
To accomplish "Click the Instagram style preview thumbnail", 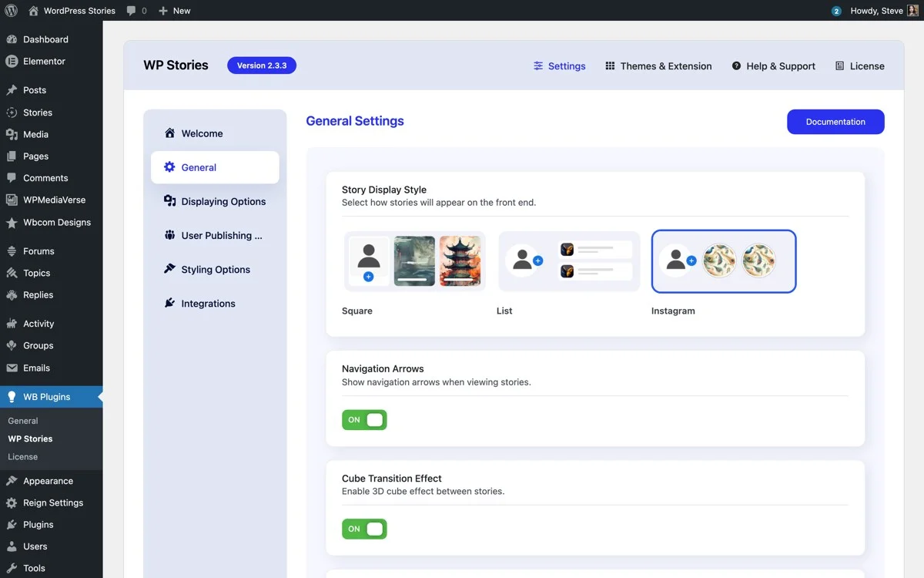I will (723, 261).
